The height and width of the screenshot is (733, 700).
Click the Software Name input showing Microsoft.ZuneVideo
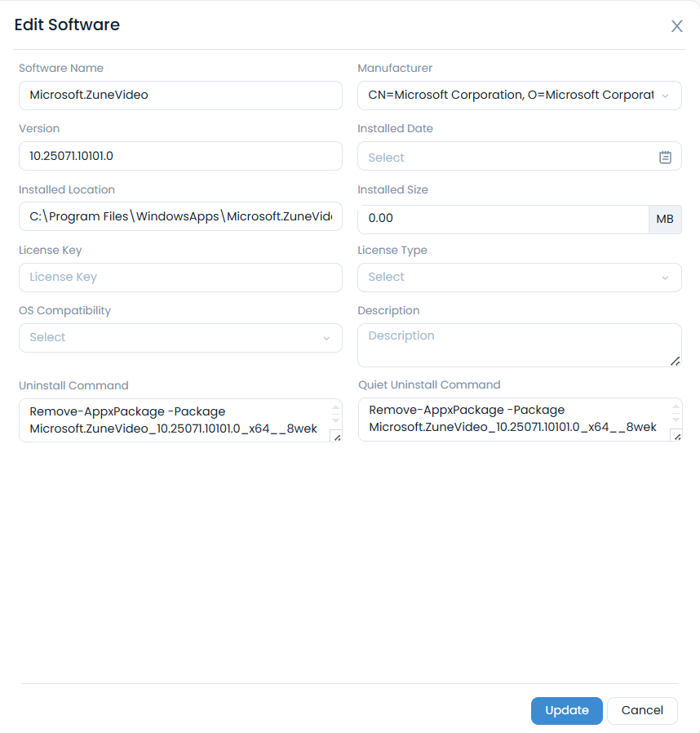(180, 96)
